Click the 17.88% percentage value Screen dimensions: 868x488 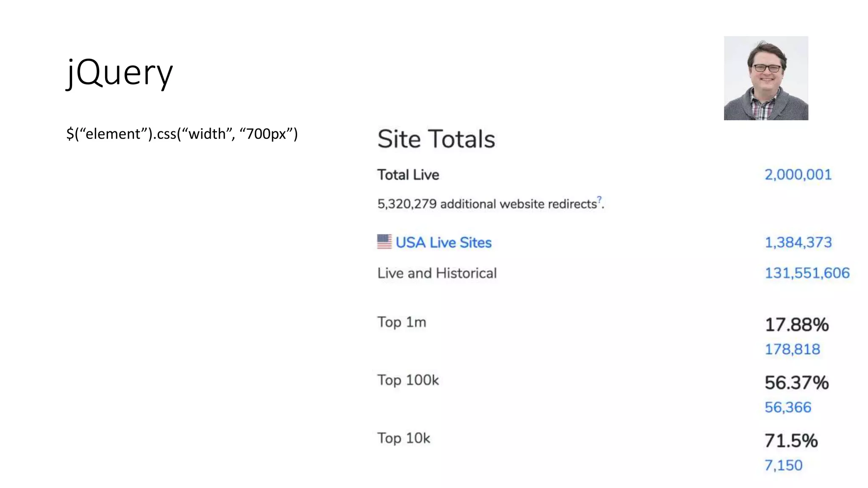(x=796, y=325)
